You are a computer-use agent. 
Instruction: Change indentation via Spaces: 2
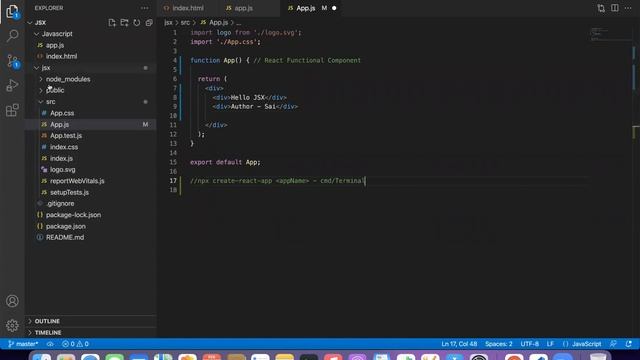point(498,344)
